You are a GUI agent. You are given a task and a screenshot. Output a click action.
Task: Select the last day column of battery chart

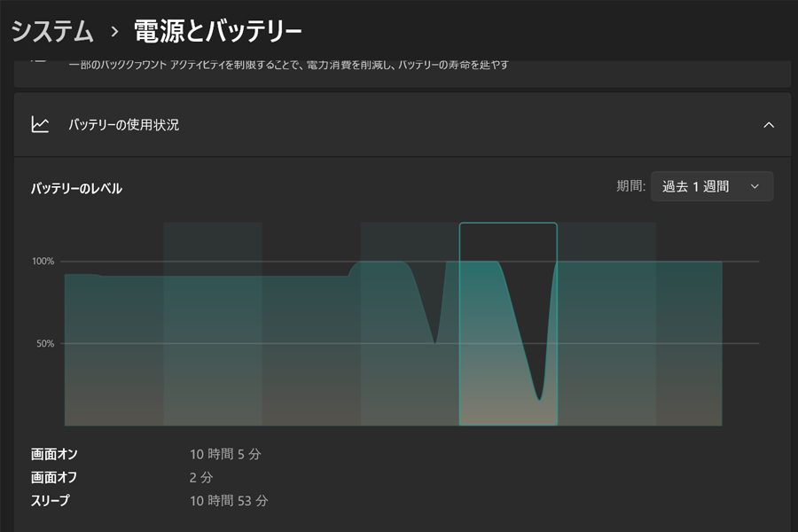click(x=689, y=324)
